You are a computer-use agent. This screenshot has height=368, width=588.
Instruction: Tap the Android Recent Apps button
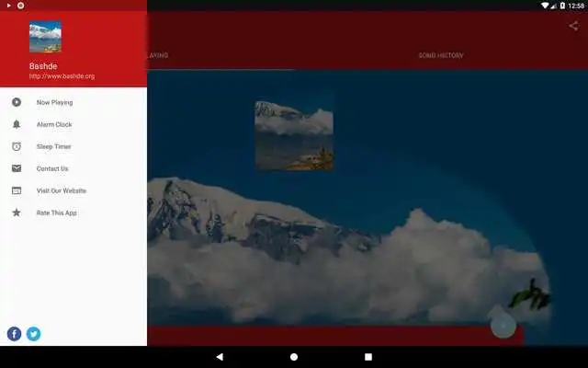[368, 357]
